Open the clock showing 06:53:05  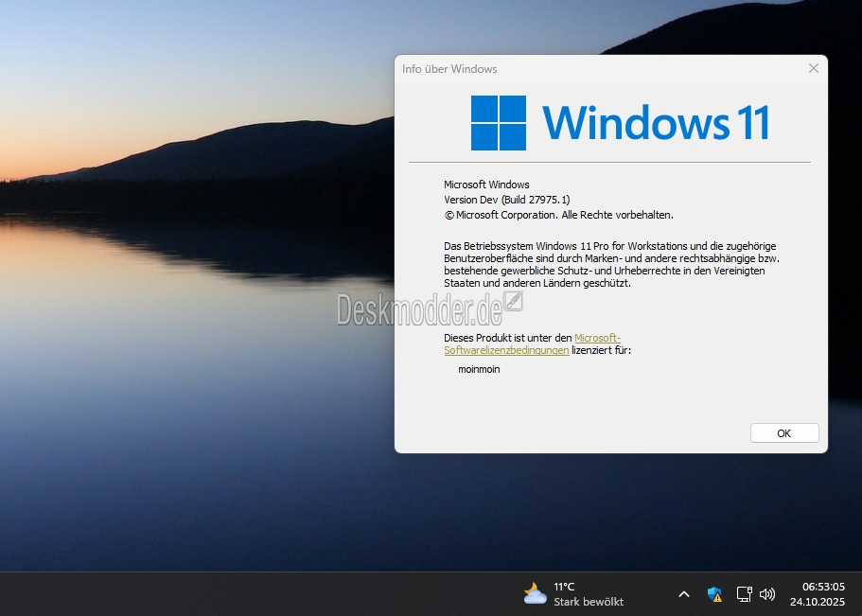[x=822, y=587]
